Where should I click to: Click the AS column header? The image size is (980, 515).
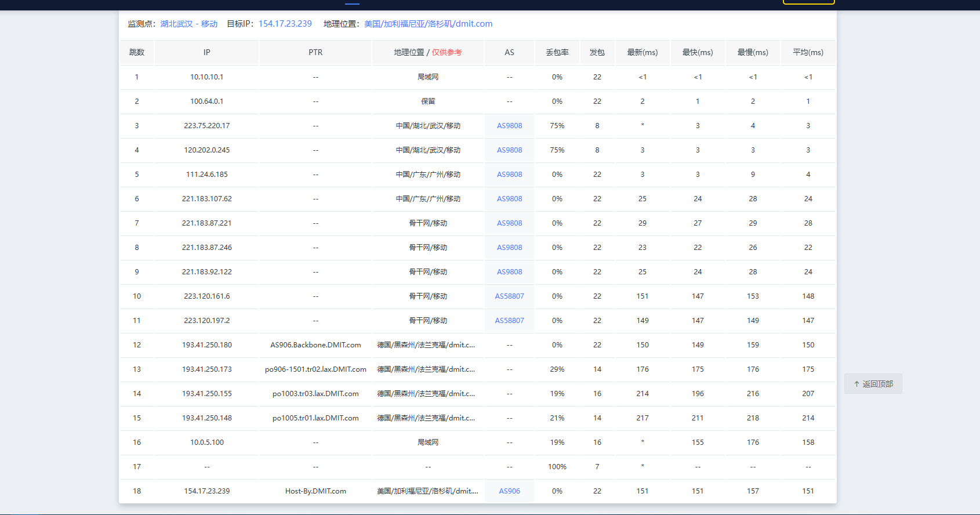(510, 52)
